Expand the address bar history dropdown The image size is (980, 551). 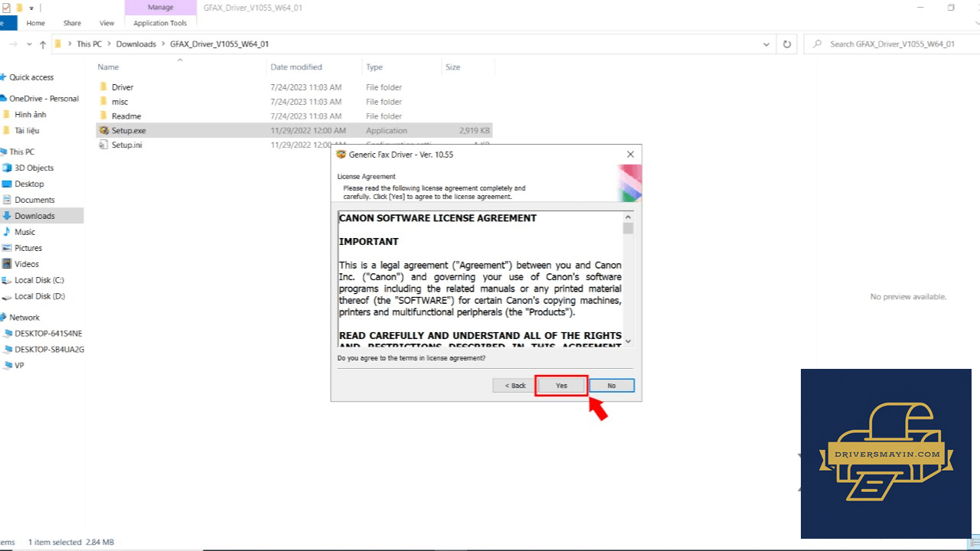pyautogui.click(x=766, y=44)
